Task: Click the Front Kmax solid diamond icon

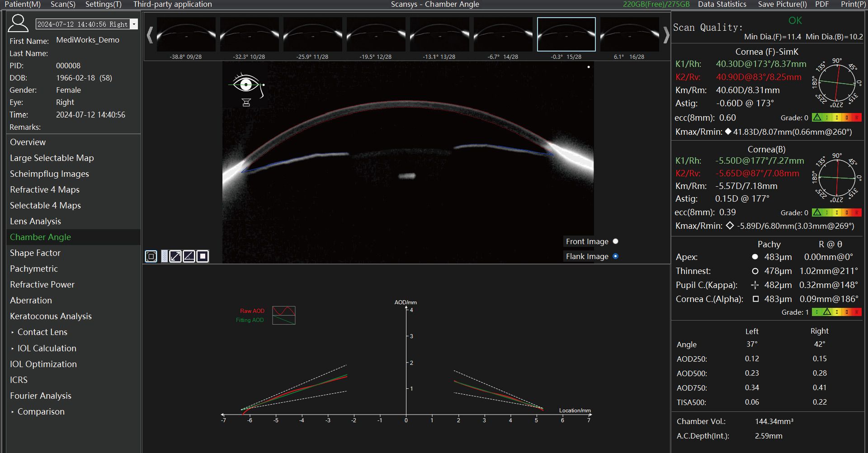Action: [x=728, y=132]
